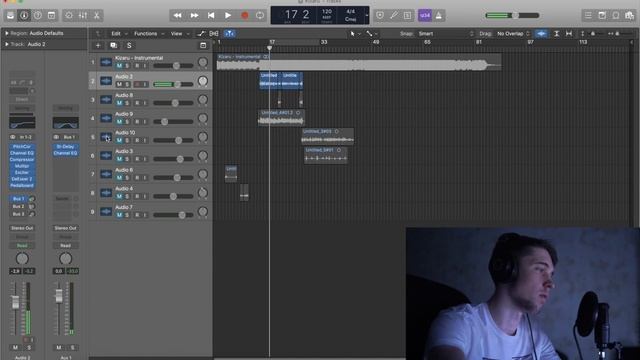
Task: Mute the Kizaru - Instrumental track
Action: coord(119,66)
